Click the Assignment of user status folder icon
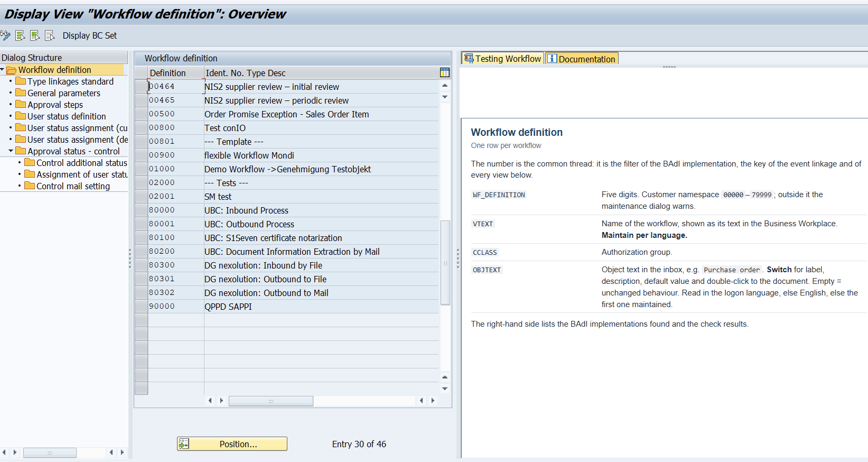The height and width of the screenshot is (462, 868). (30, 174)
